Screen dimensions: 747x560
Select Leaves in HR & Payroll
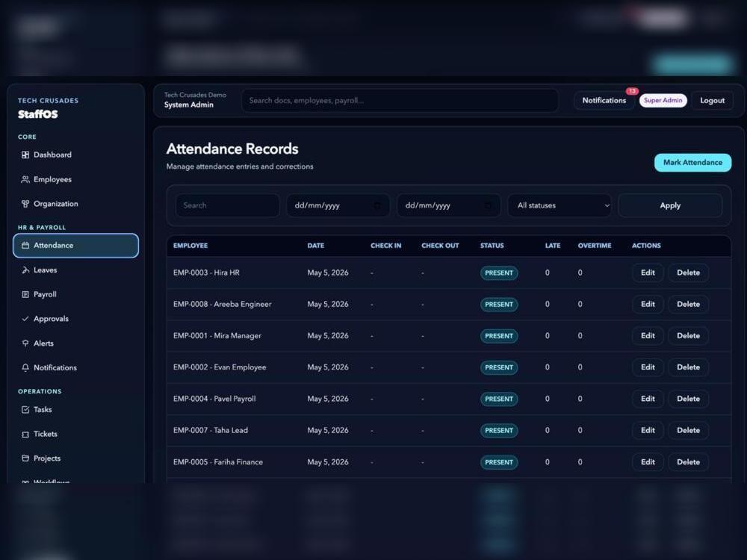75,270
